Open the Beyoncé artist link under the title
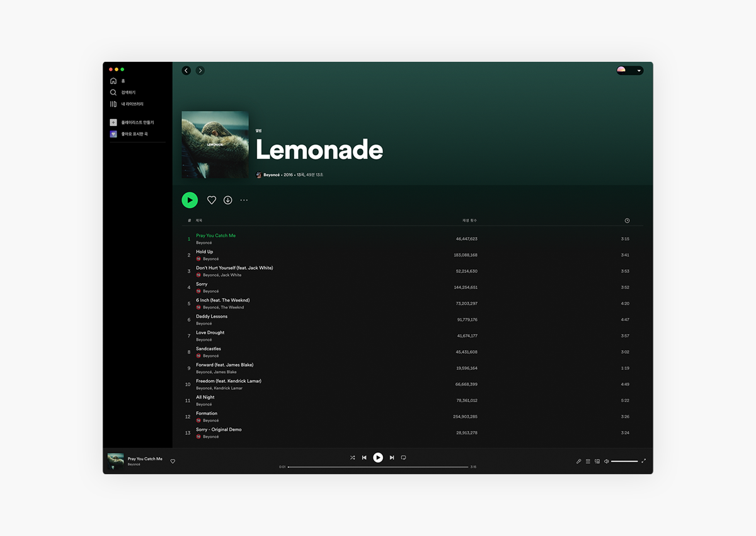Viewport: 756px width, 536px height. point(272,175)
